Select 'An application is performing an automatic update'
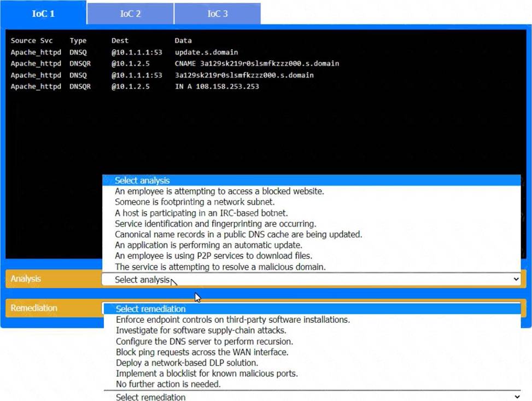532x401 pixels. click(208, 245)
